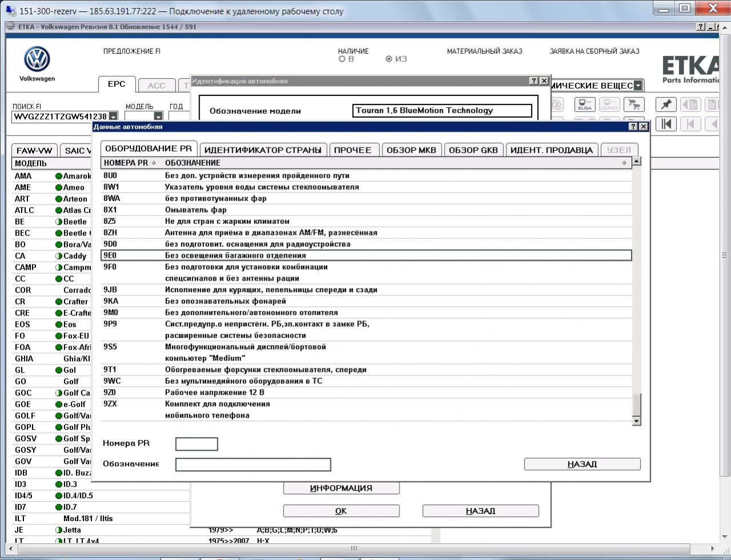Viewport: 731px width, 560px height.
Task: Click ЗАЯВКА НА СБОРНЫЙ ЗАКАЗ link
Action: click(594, 51)
